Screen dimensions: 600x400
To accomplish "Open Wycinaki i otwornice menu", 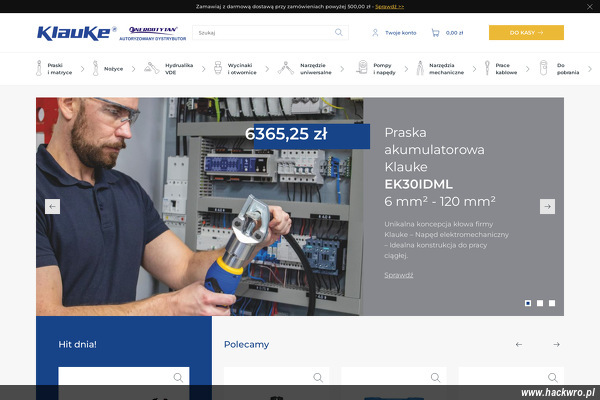I will tap(242, 69).
